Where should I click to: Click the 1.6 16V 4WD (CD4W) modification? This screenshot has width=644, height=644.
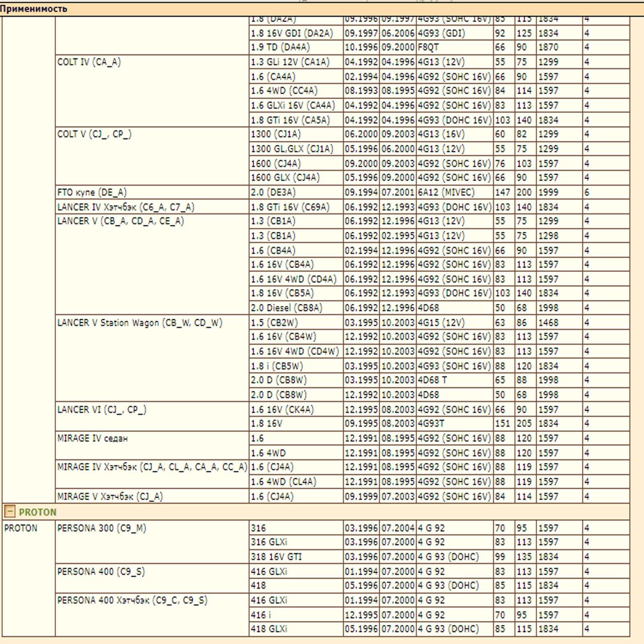(296, 351)
